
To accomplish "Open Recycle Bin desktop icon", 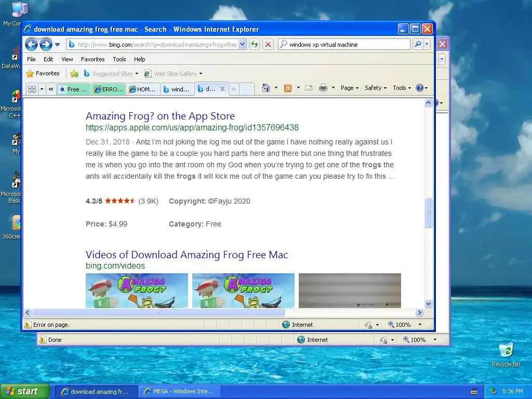I will pos(506,354).
